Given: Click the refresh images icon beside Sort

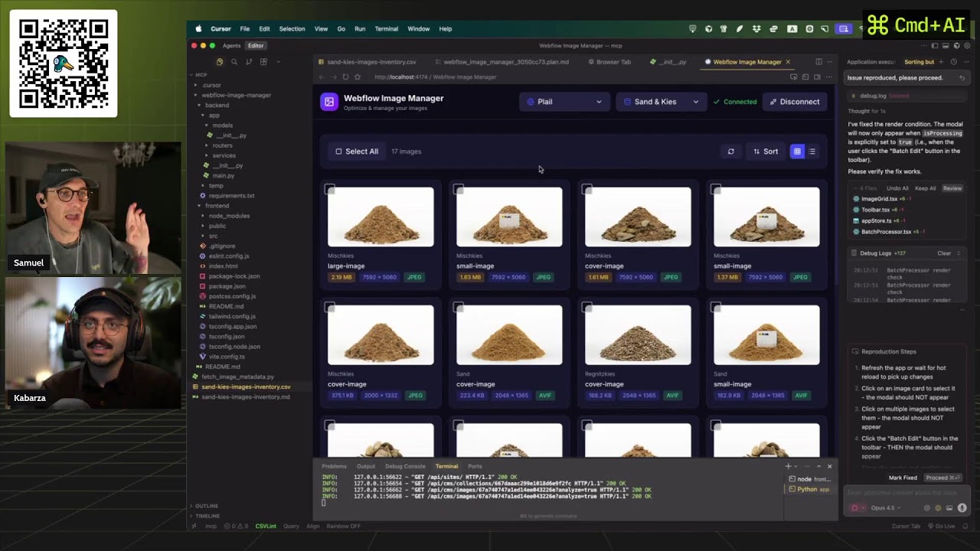Looking at the screenshot, I should (730, 152).
